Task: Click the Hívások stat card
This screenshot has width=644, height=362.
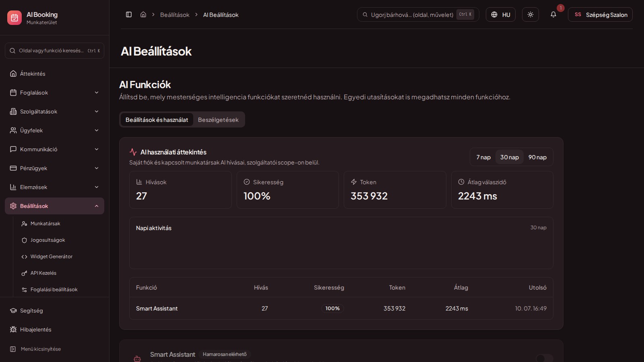Action: coord(180,190)
